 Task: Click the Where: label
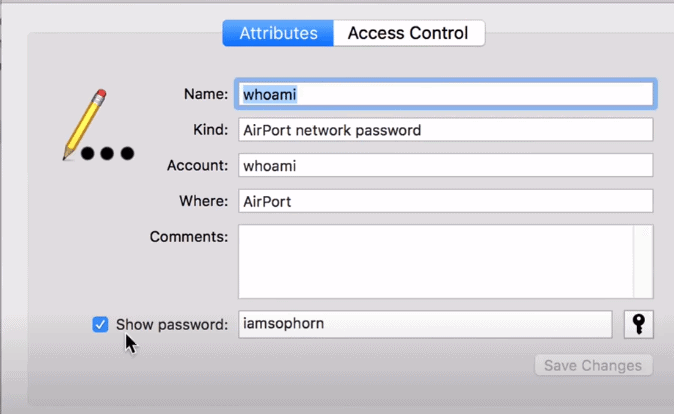pyautogui.click(x=204, y=201)
